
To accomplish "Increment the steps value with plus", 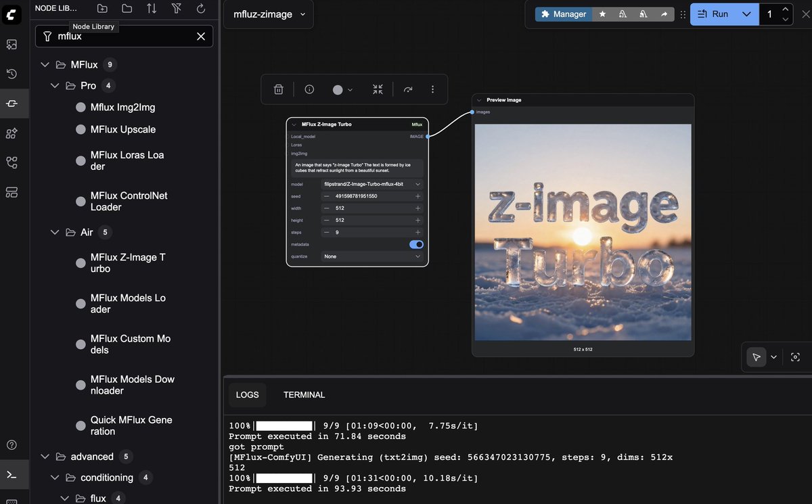I will coord(418,232).
